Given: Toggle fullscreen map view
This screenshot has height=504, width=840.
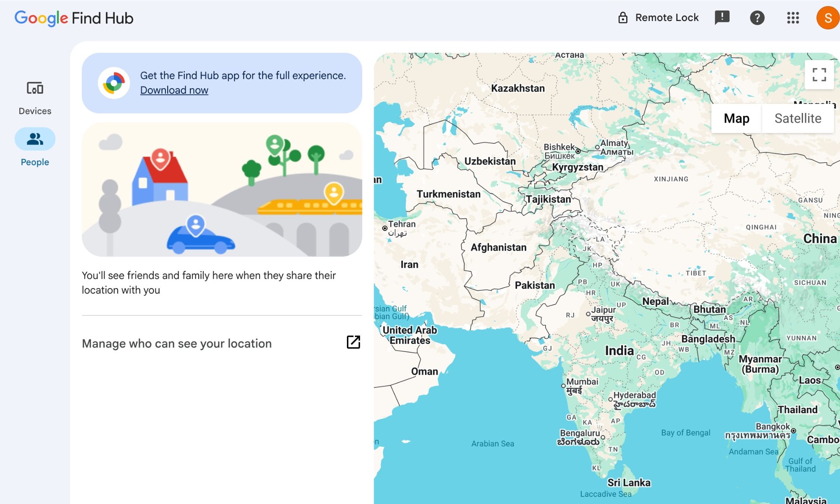Looking at the screenshot, I should pyautogui.click(x=819, y=75).
